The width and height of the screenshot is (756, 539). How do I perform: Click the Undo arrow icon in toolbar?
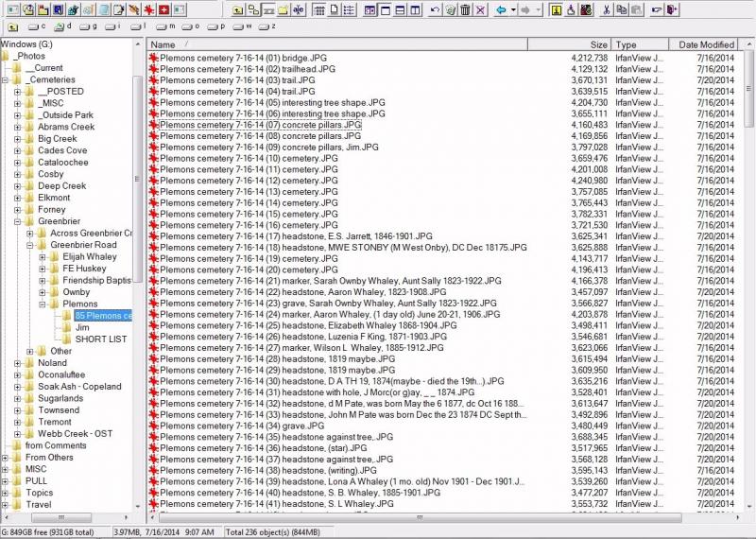[435, 9]
